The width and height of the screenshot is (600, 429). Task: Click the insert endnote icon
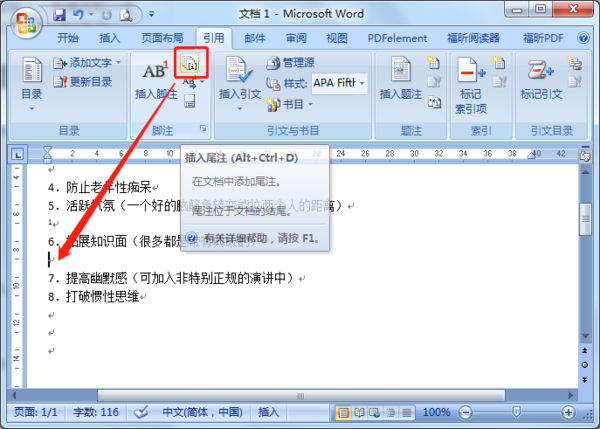[190, 63]
